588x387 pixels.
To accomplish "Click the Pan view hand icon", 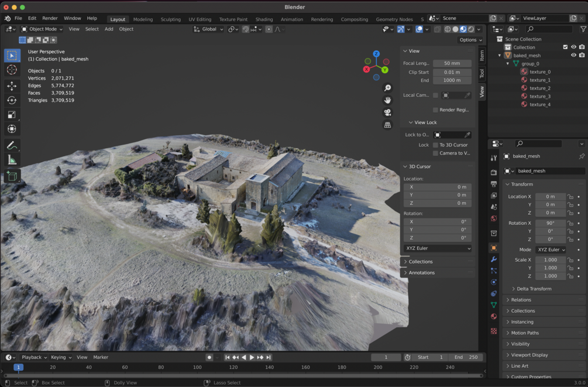I will click(387, 100).
